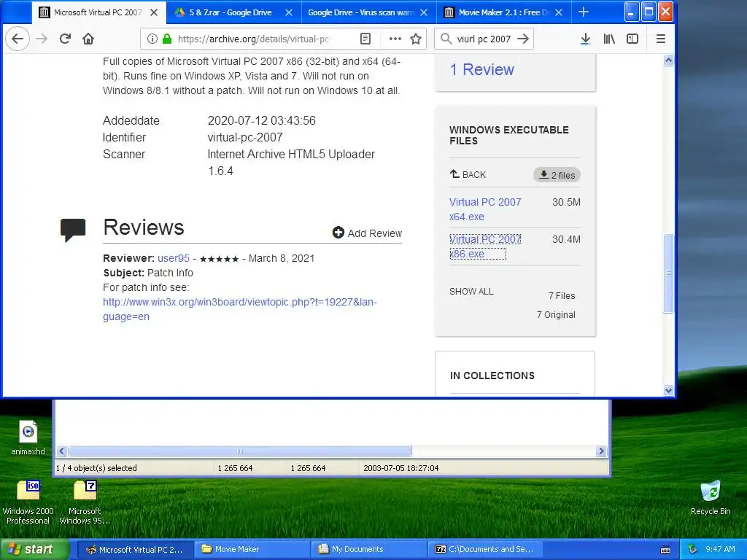Click the keyboard icon in taskbar
This screenshot has height=560, width=747.
point(665,550)
